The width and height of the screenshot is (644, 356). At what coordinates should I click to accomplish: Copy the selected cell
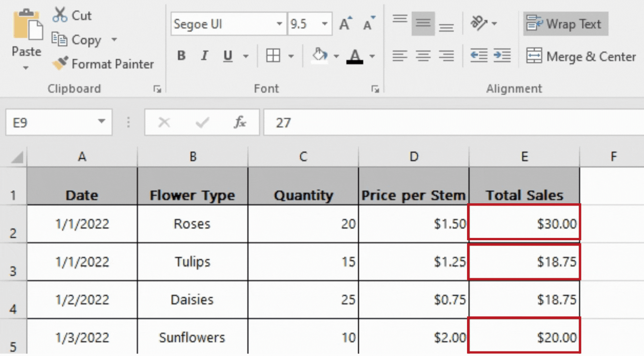(77, 40)
